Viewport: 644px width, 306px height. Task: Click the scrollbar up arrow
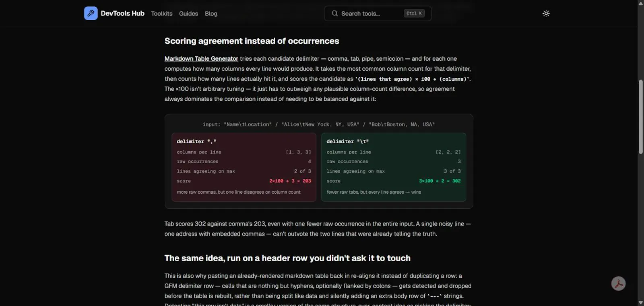click(641, 3)
